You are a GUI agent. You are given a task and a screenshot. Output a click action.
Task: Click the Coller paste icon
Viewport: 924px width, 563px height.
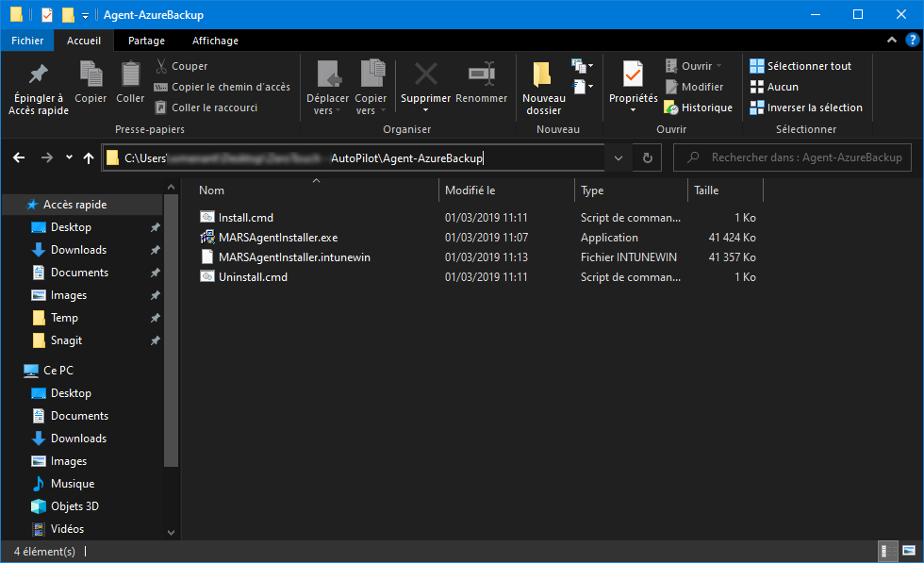pyautogui.click(x=130, y=83)
